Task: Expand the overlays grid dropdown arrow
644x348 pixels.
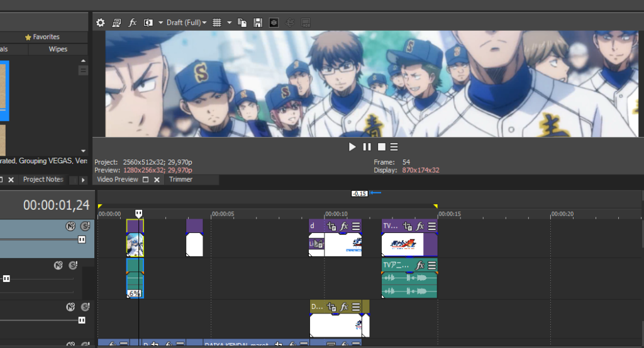Action: click(x=229, y=23)
